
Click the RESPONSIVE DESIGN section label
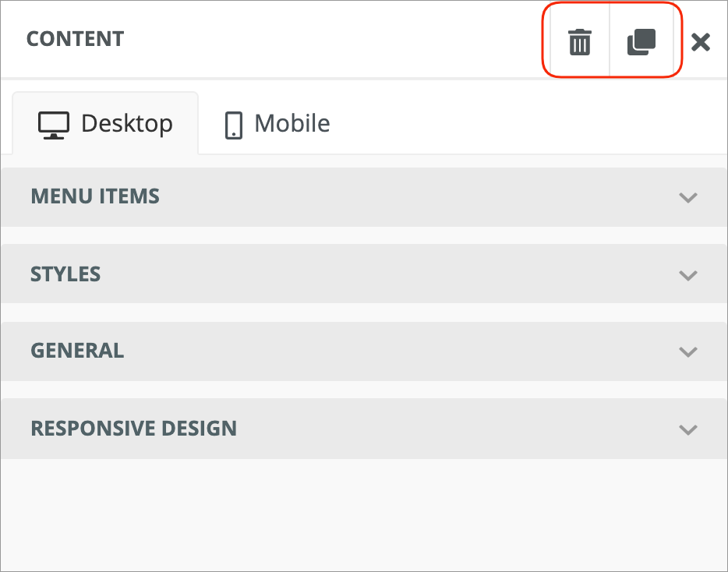point(133,429)
